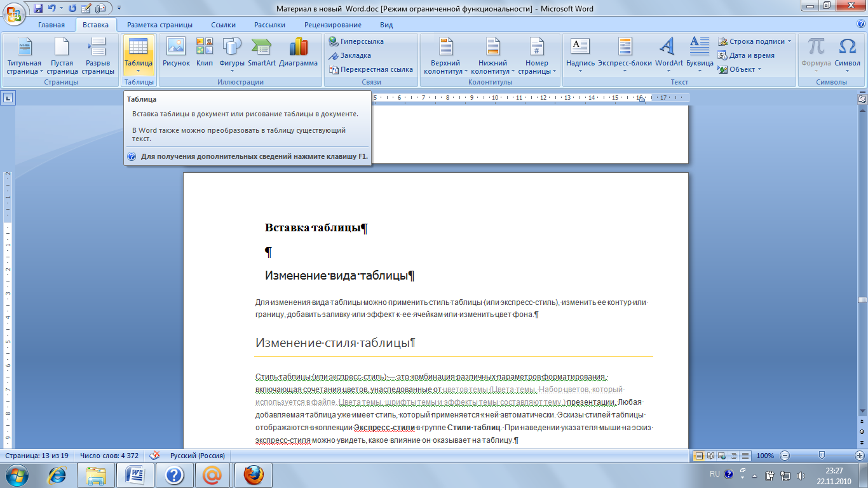The image size is (868, 488).
Task: Click the Microsoft Word Help button
Action: 861,24
